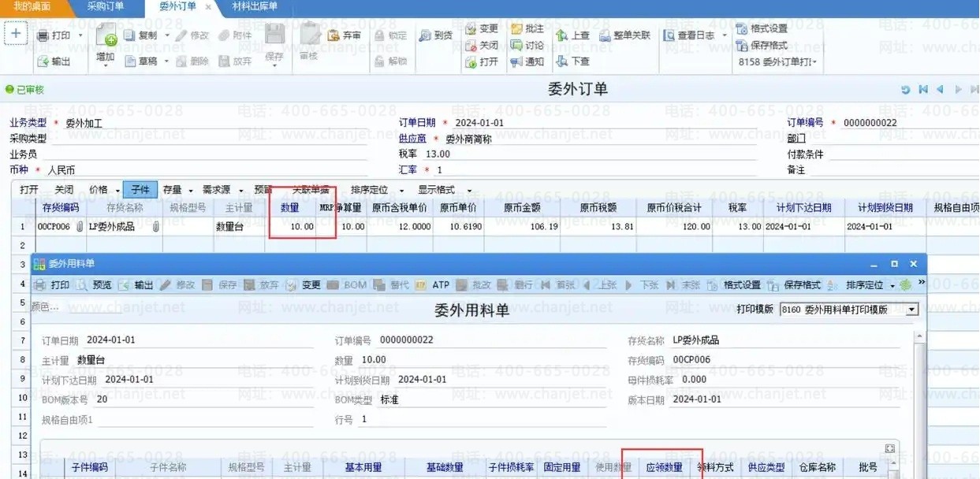The height and width of the screenshot is (479, 980).
Task: Jump to first record navigation arrow
Action: point(923,90)
